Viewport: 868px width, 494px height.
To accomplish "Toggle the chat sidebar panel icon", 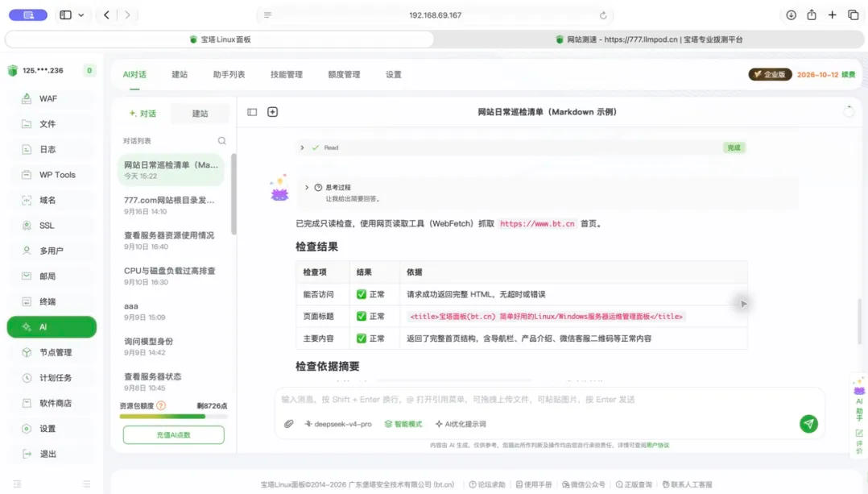I will (x=252, y=112).
